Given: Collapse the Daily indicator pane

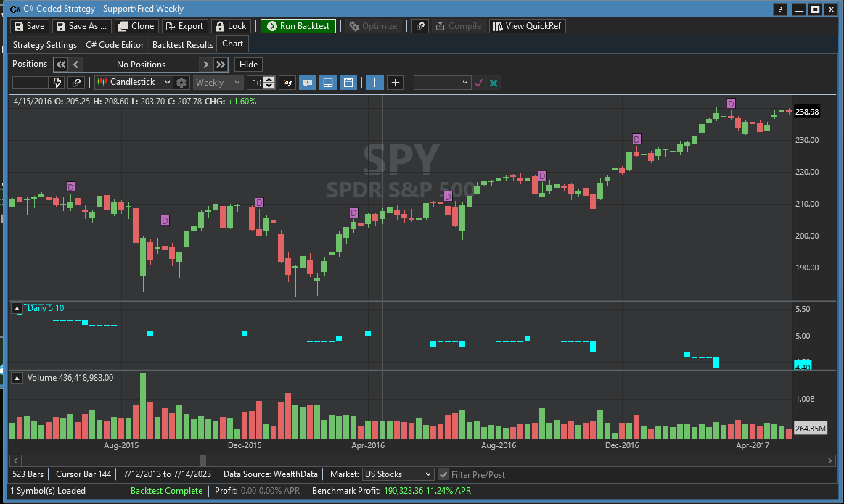Looking at the screenshot, I should 17,308.
